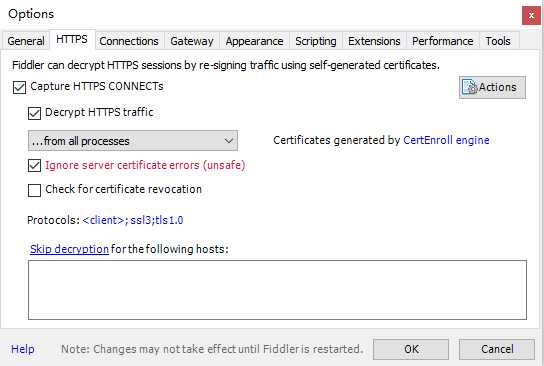The height and width of the screenshot is (366, 544).
Task: Enable Check for certificate revocation
Action: (34, 190)
